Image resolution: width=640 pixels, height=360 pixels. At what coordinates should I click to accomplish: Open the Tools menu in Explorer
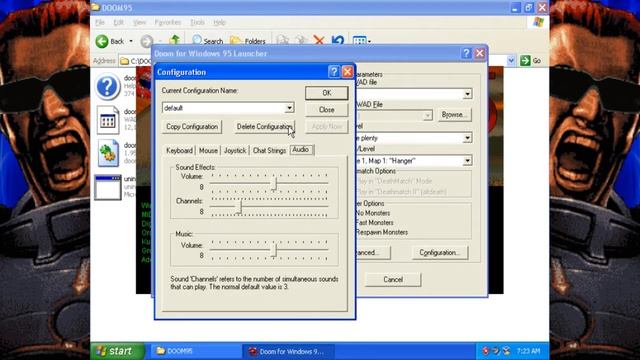(198, 22)
